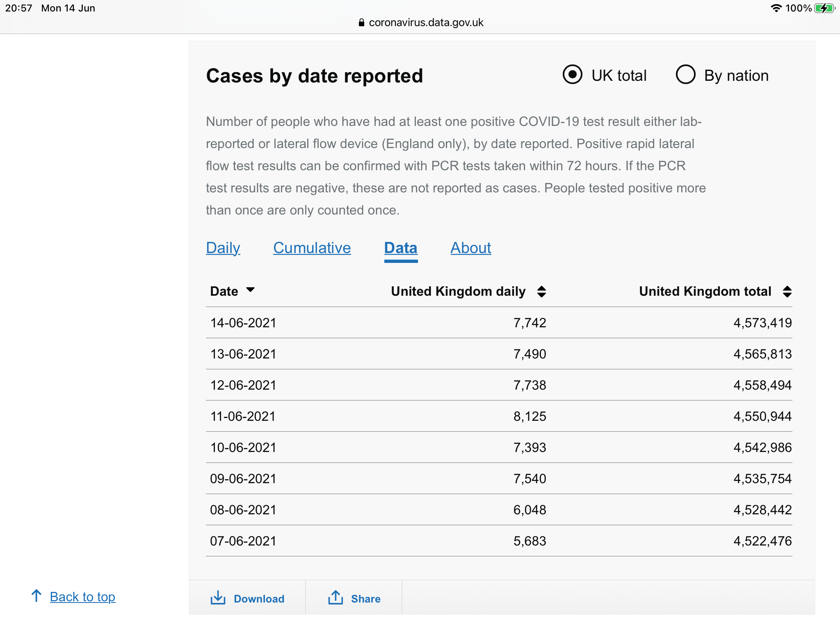This screenshot has height=630, width=840.
Task: Select the total value 4,522,476
Action: (x=762, y=541)
